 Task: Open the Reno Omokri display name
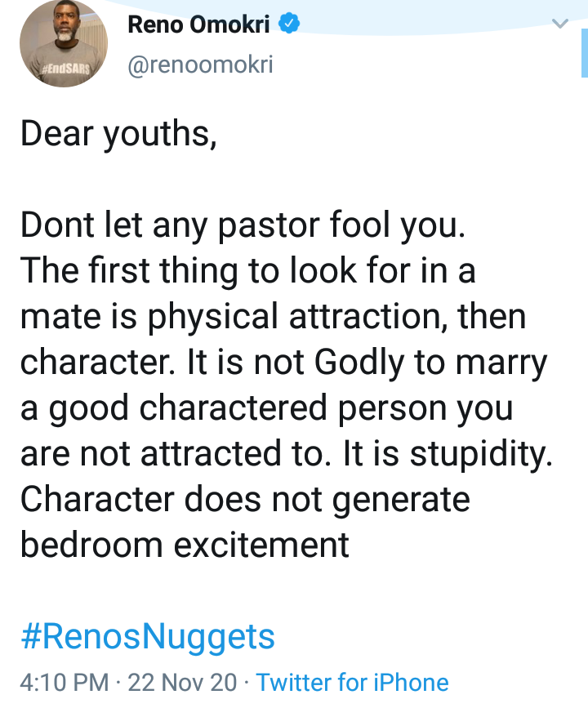click(198, 24)
